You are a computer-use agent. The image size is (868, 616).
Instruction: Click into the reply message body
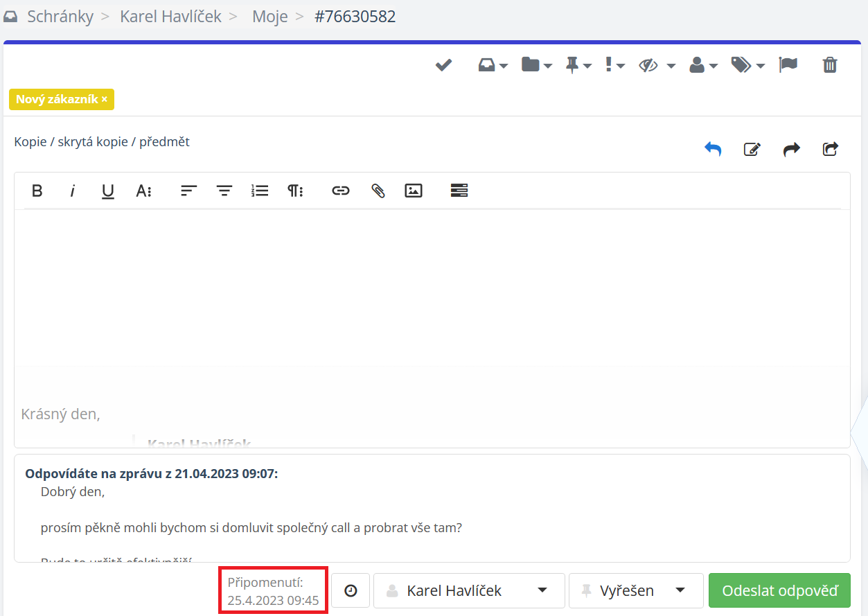pos(432,288)
